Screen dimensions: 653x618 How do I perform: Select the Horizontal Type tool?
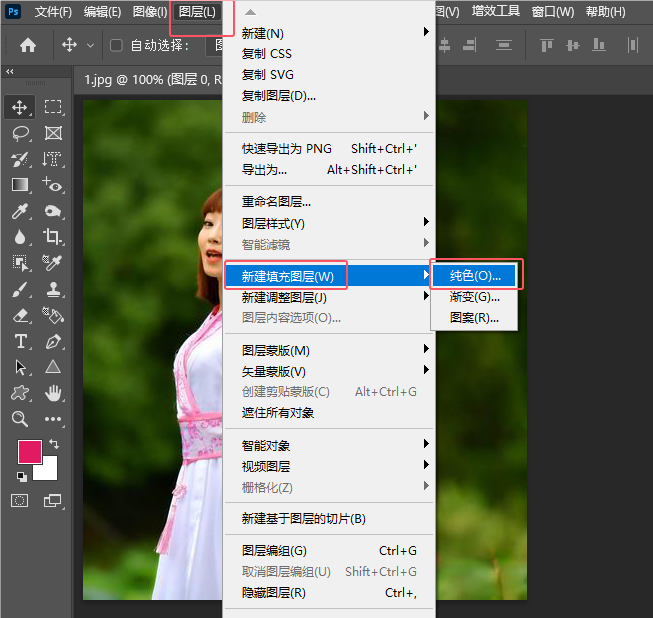[x=20, y=341]
